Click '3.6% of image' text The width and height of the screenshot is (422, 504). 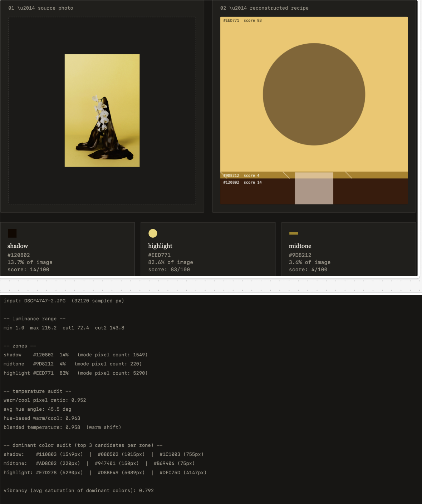[x=310, y=262]
